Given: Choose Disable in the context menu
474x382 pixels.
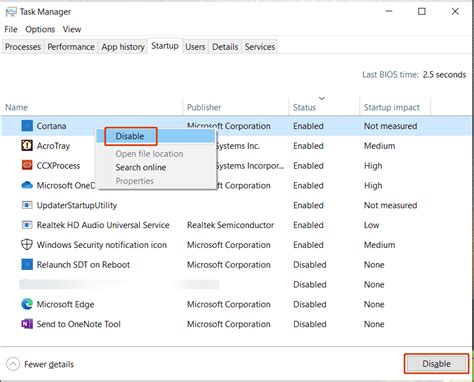Looking at the screenshot, I should [156, 136].
